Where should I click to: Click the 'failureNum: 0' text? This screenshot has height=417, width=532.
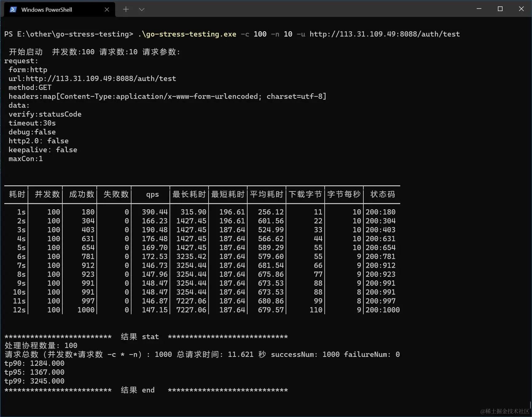click(x=372, y=354)
